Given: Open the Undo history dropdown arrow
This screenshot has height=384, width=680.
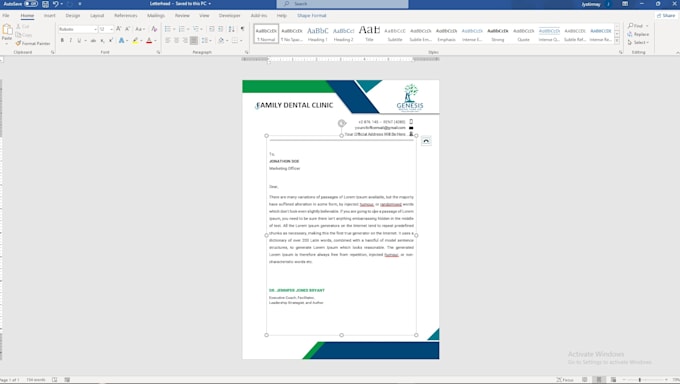Looking at the screenshot, I should [x=62, y=4].
